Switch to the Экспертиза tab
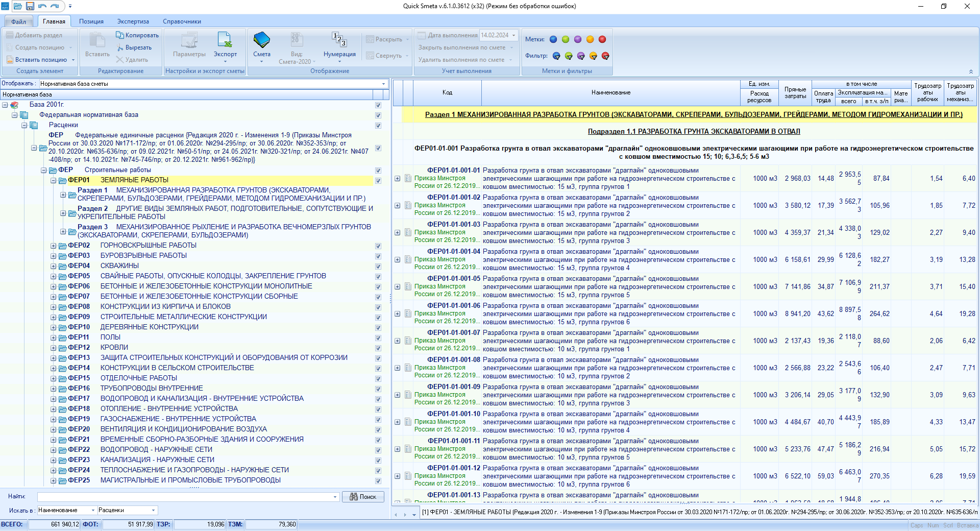980x531 pixels. [133, 21]
